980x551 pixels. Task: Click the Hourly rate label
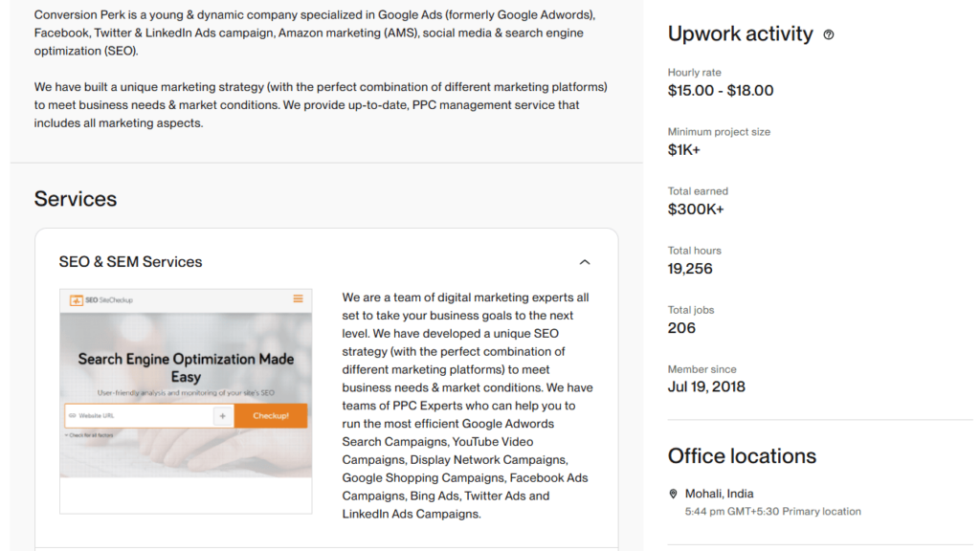(x=695, y=73)
